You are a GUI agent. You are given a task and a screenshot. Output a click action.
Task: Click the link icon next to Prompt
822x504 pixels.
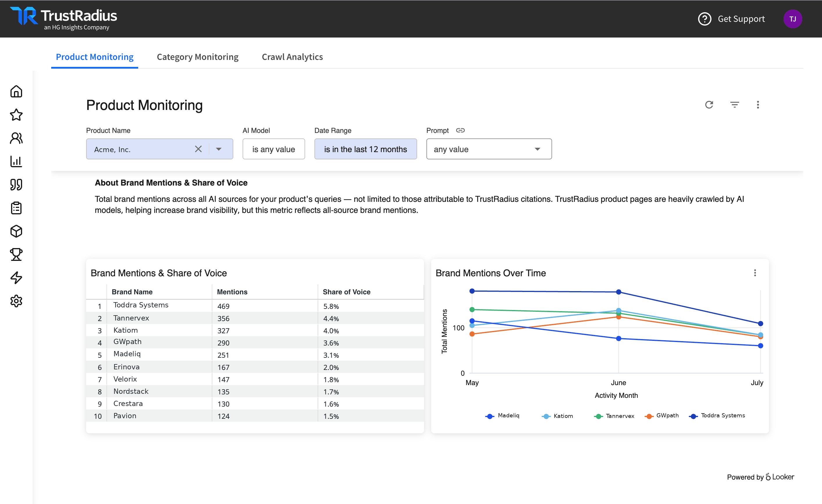[x=460, y=130]
